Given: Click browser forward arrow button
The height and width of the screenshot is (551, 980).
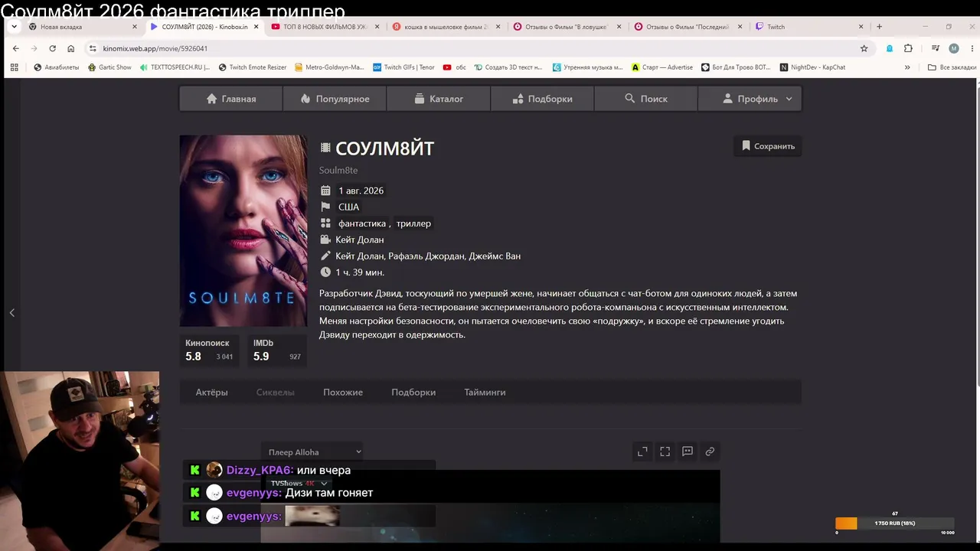Looking at the screenshot, I should click(x=34, y=48).
